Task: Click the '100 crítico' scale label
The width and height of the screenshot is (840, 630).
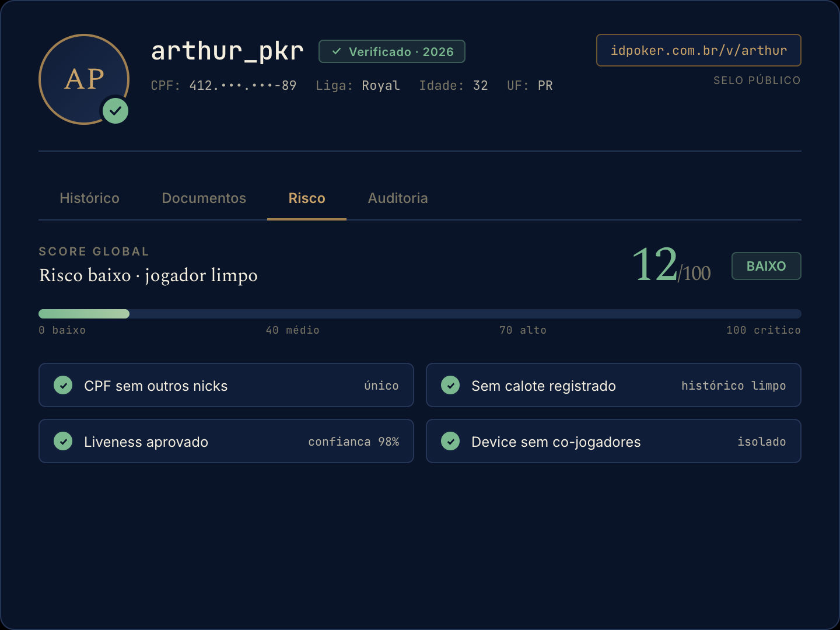Action: [x=764, y=330]
